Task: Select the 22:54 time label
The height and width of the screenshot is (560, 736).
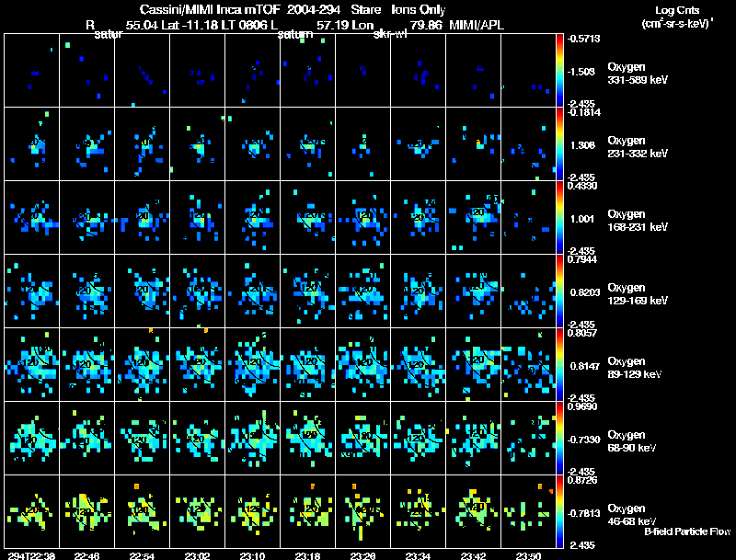Action: pyautogui.click(x=143, y=555)
